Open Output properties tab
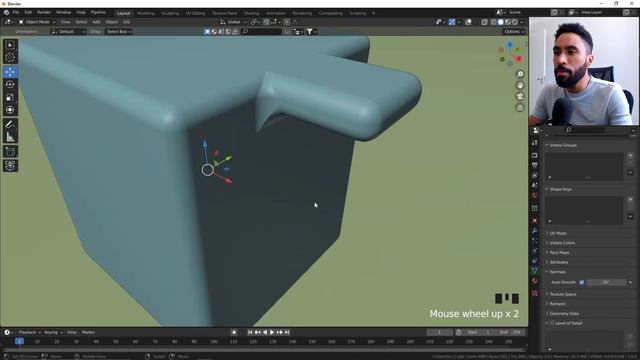640x360 pixels. tap(535, 165)
